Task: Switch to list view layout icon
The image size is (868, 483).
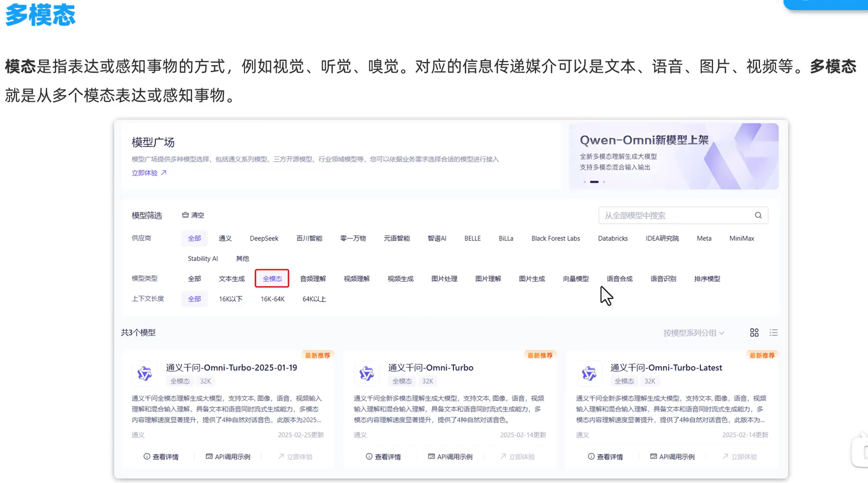Action: (773, 333)
